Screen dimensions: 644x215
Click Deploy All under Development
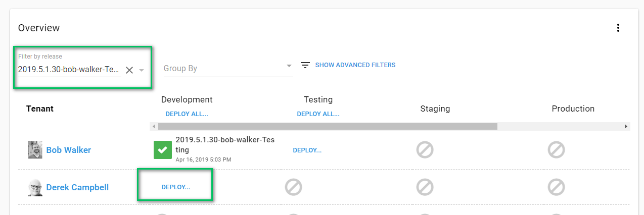click(x=187, y=114)
